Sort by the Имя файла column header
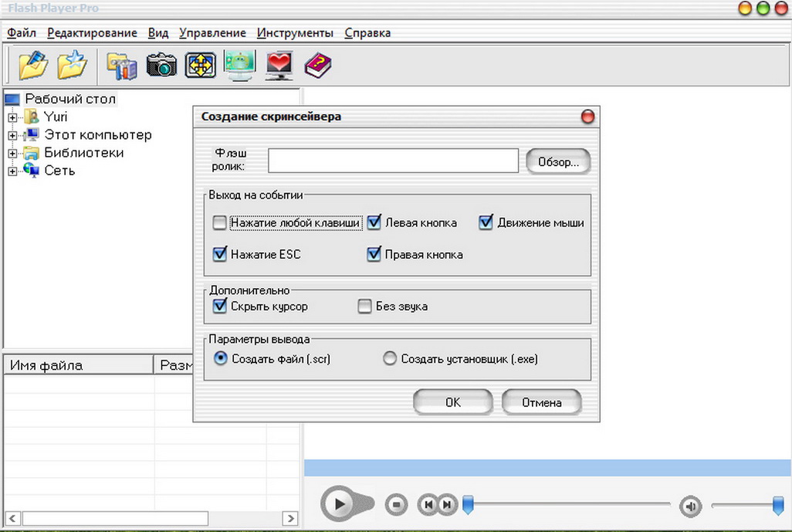The width and height of the screenshot is (792, 532). [78, 364]
